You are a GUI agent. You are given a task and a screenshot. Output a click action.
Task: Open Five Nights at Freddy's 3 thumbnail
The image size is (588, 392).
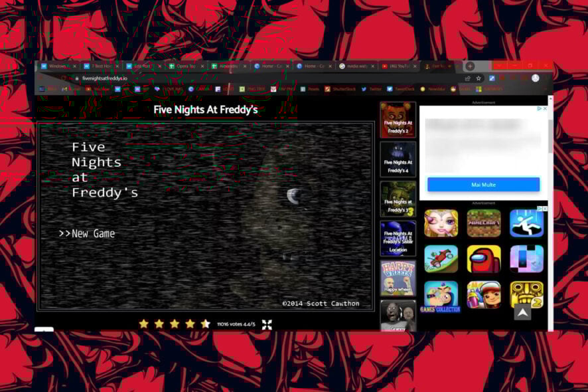click(x=398, y=199)
